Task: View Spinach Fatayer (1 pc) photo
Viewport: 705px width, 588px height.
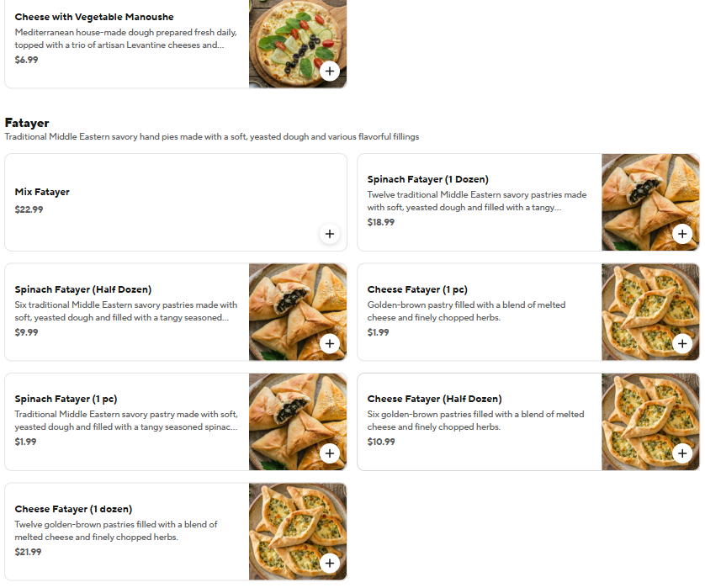Action: coord(298,421)
